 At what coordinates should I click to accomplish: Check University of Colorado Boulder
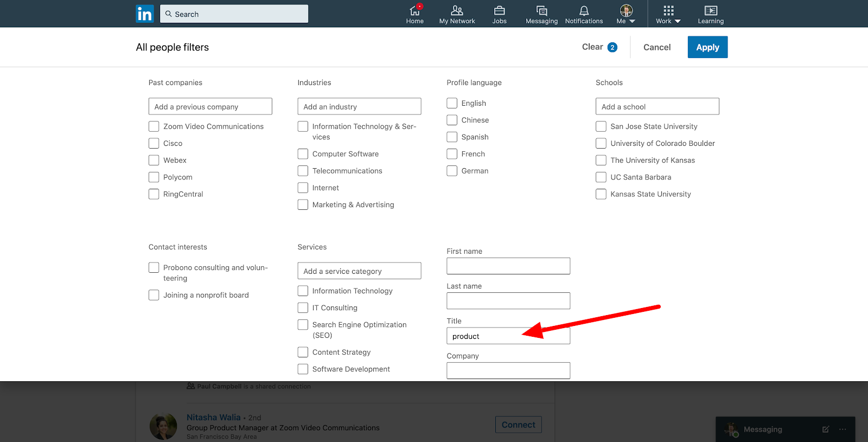[601, 143]
